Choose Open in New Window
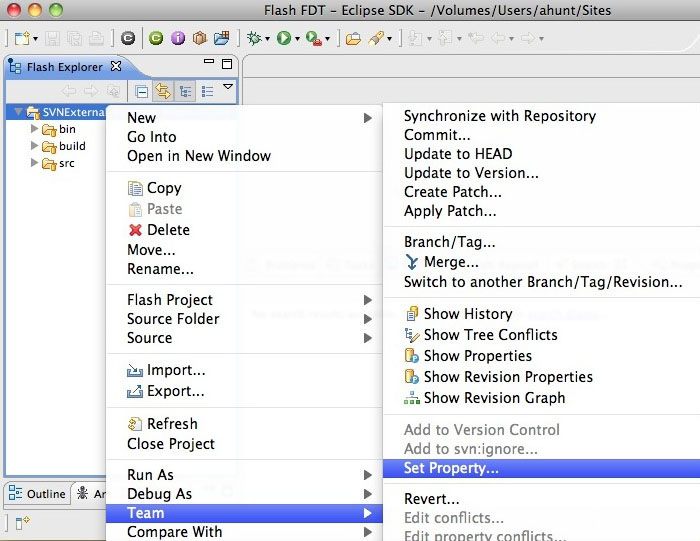Screen dimensions: 700x541 [x=244, y=156]
